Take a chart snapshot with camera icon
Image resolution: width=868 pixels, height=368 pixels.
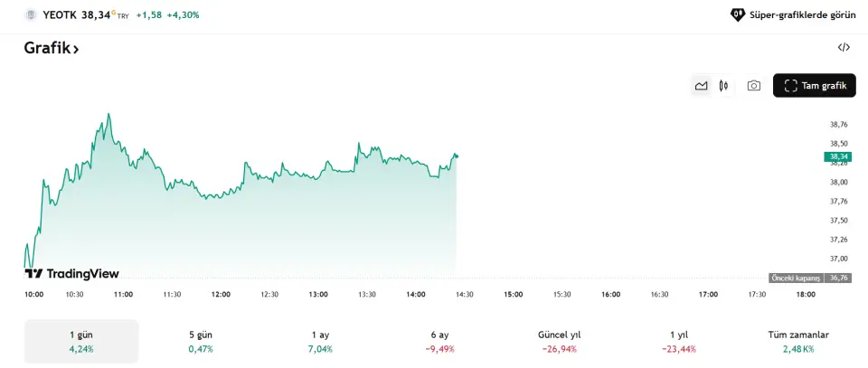click(x=754, y=86)
